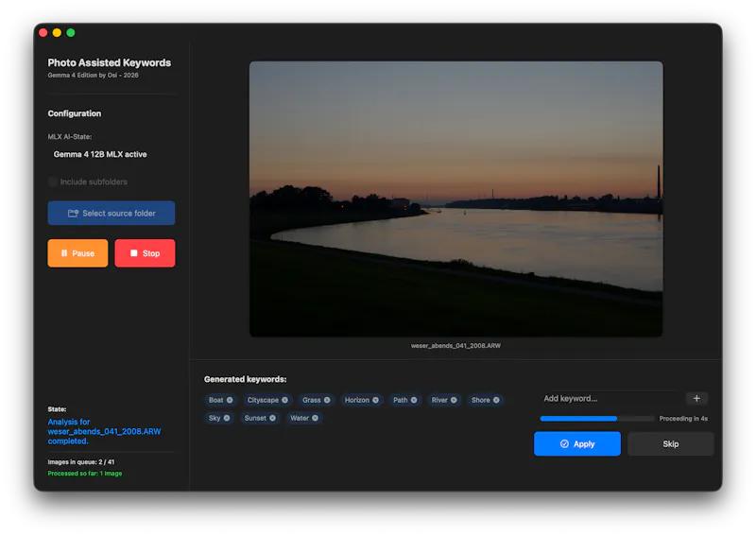Click Gemma 4 Edition by Osi subtitle

93,76
